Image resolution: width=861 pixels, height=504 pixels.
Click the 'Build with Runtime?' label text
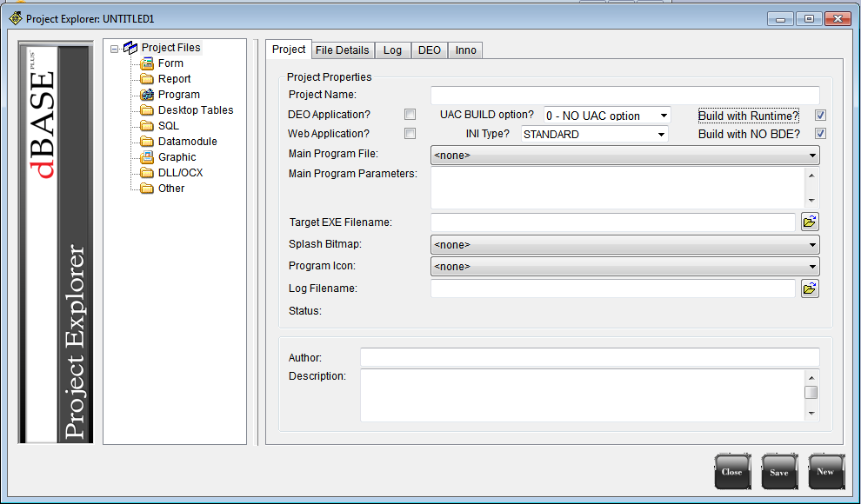[x=749, y=116]
